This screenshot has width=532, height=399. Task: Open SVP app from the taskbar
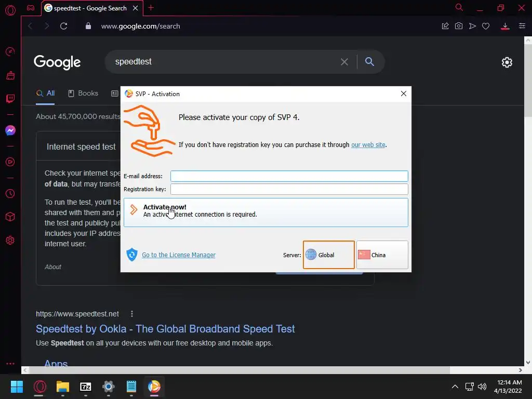click(x=154, y=387)
